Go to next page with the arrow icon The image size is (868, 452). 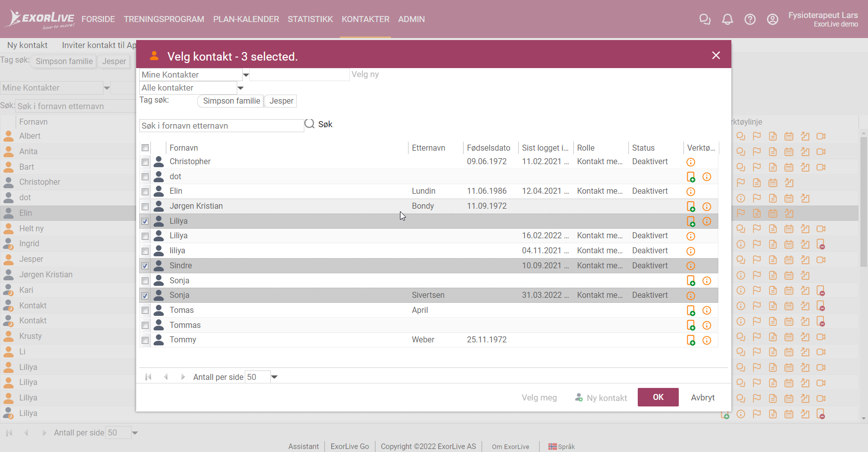click(183, 376)
